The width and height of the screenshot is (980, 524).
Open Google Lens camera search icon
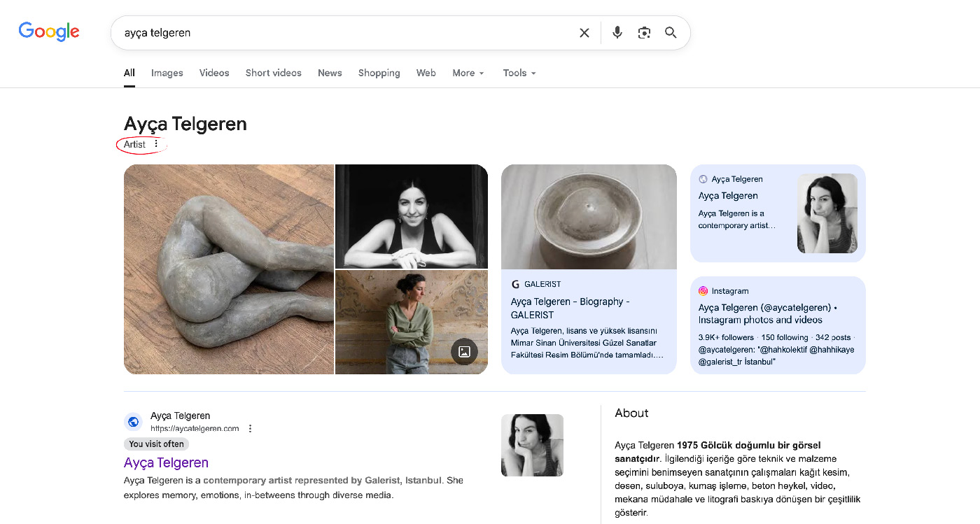click(644, 33)
